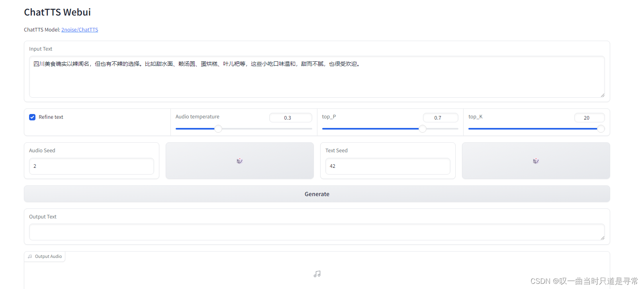Image resolution: width=644 pixels, height=289 pixels.
Task: Click the Input Text label
Action: coord(41,49)
